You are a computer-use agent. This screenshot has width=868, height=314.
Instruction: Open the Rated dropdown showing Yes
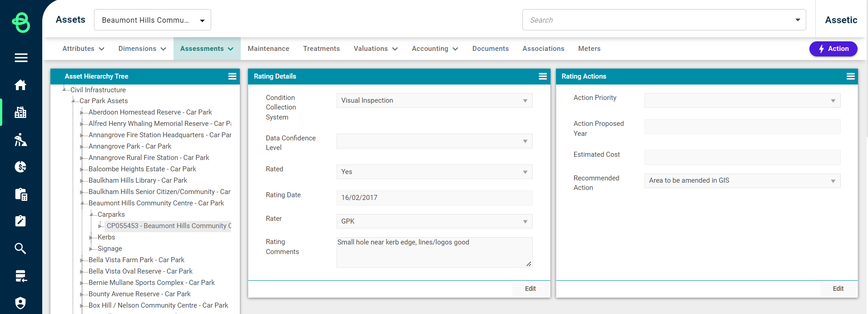coord(434,172)
